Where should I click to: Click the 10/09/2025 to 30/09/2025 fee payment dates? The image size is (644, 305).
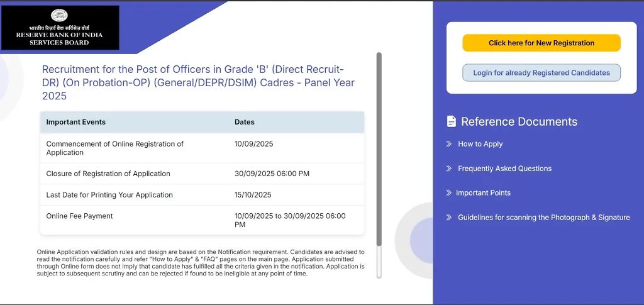[290, 221]
